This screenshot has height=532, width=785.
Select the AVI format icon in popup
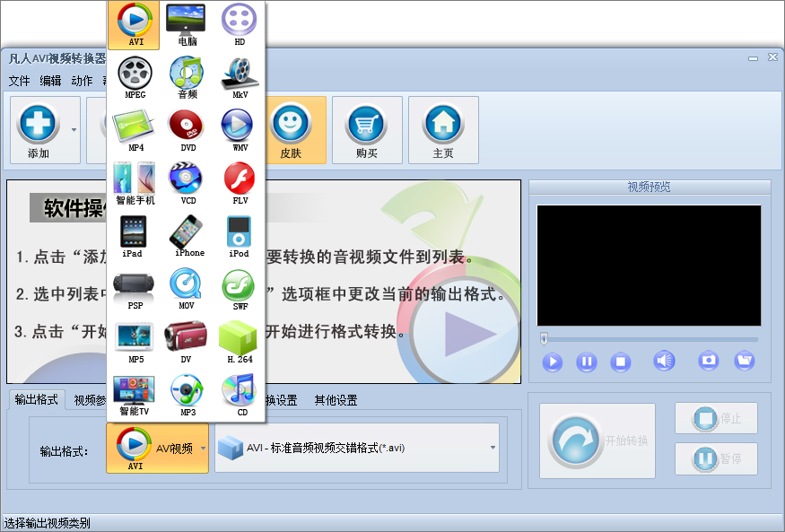click(x=134, y=24)
